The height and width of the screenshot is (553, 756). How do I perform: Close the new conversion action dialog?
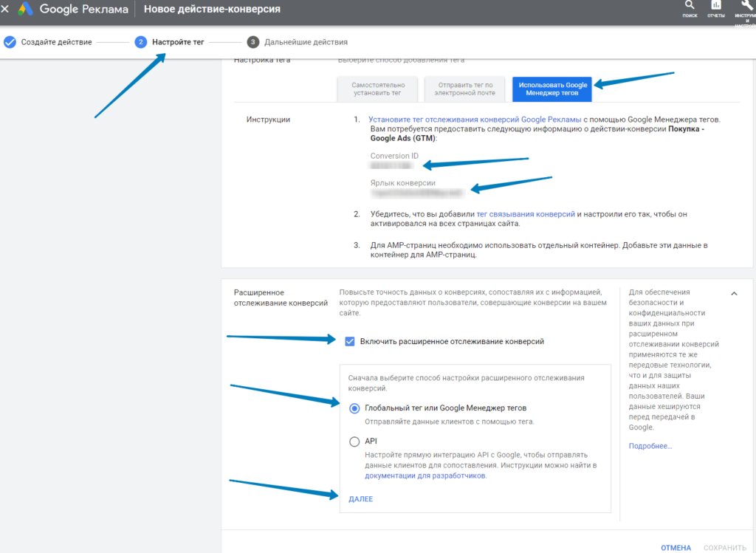point(5,9)
